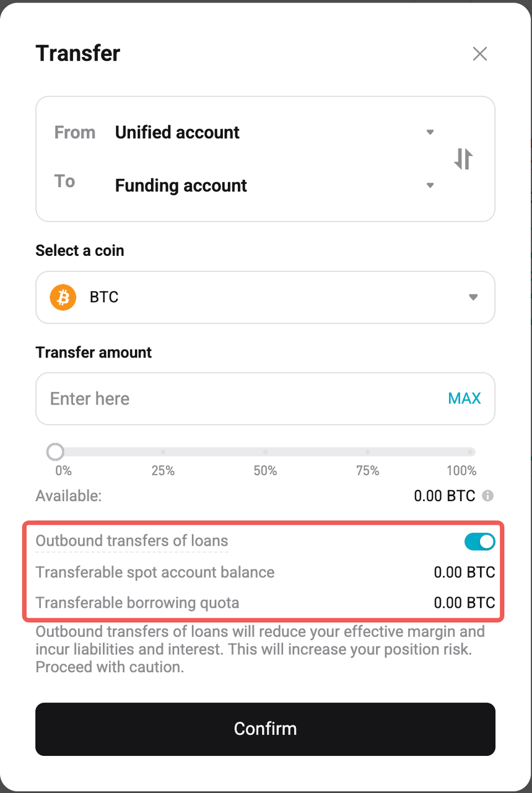Click the Outbound transfers of loans label
The image size is (532, 793).
tap(131, 540)
